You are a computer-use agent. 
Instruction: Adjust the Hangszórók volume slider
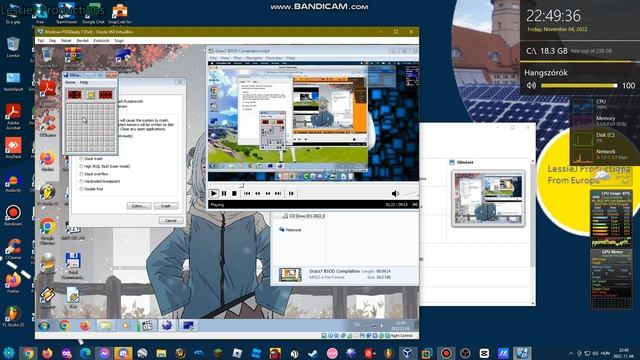(579, 86)
